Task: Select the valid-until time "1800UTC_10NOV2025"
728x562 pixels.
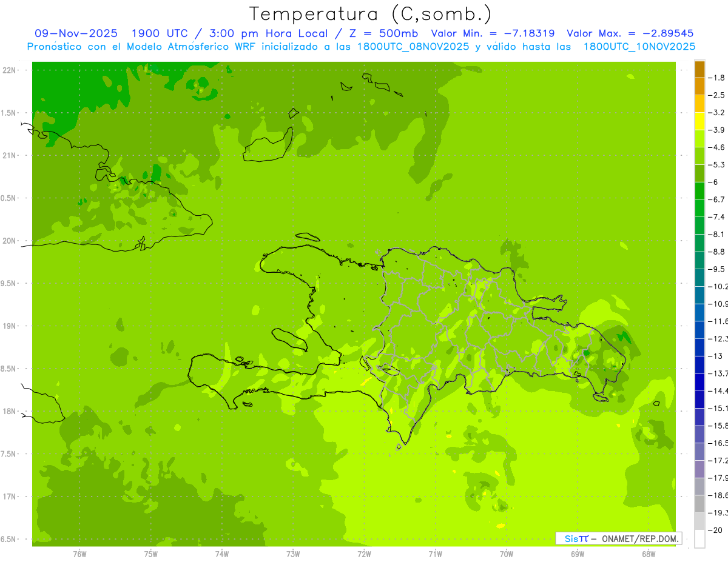Action: click(x=639, y=47)
